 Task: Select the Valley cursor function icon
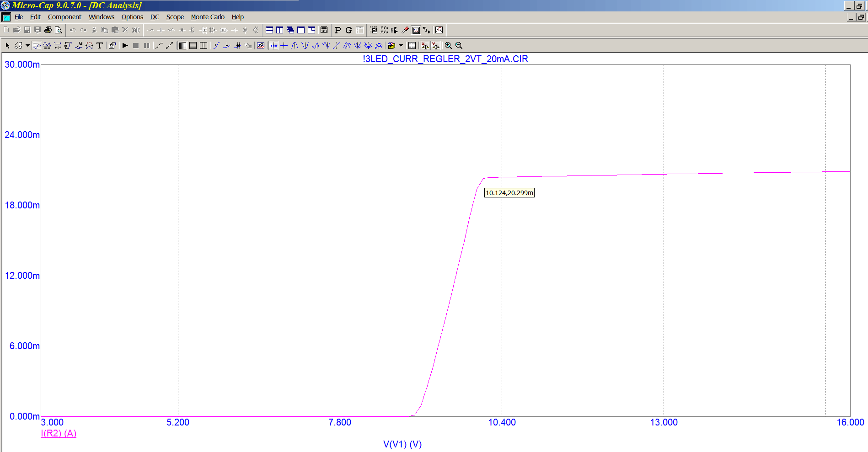point(305,46)
